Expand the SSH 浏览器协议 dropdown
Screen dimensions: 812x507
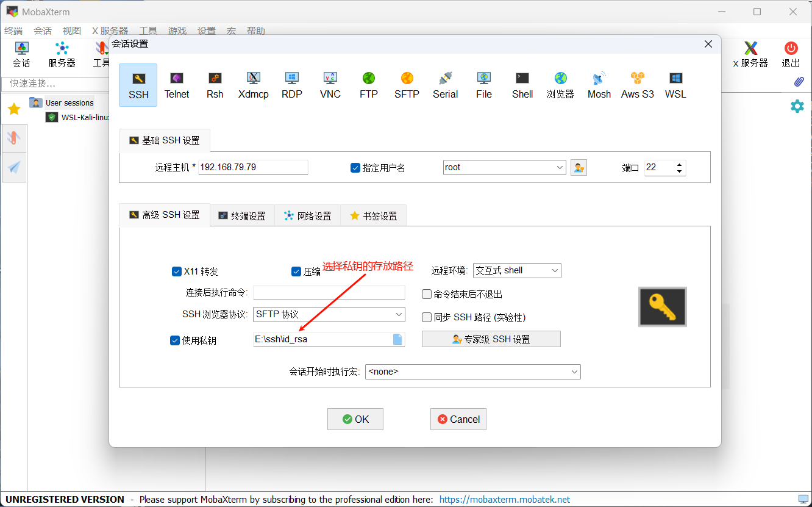click(x=329, y=314)
